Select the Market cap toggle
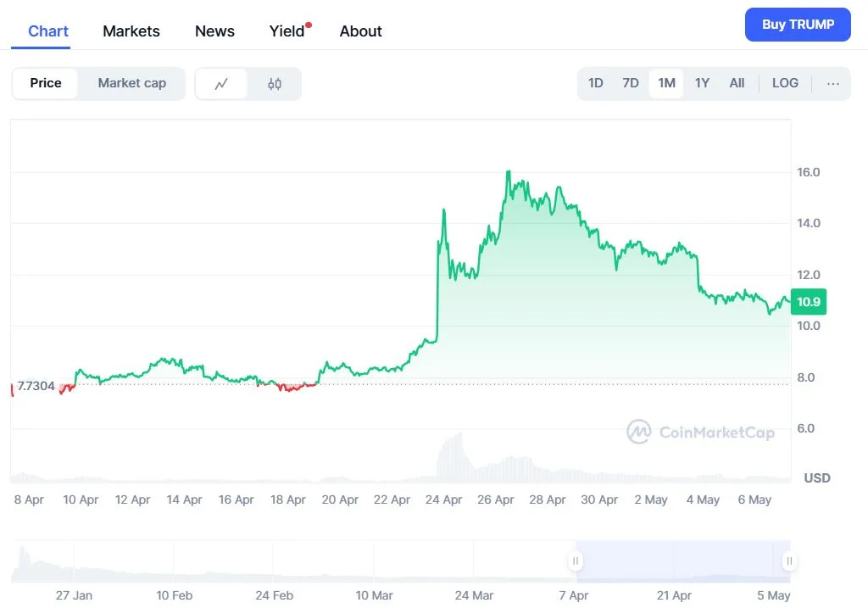Viewport: 868px width, 614px height. (131, 83)
